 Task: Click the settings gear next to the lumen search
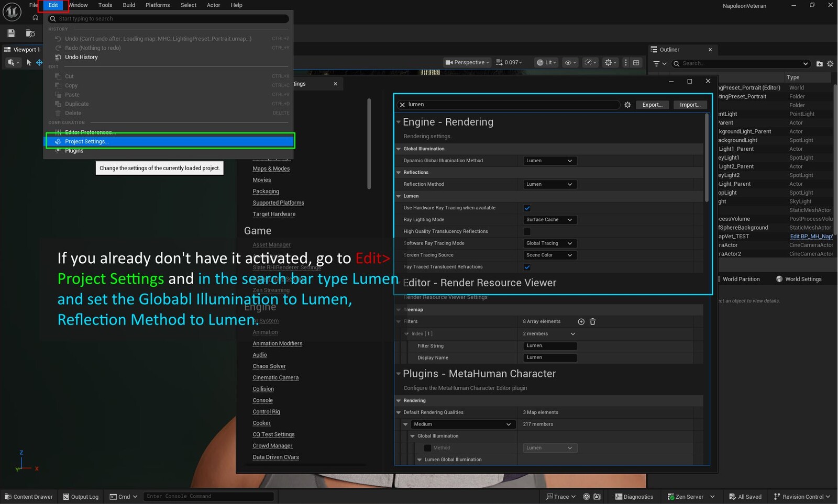(627, 105)
